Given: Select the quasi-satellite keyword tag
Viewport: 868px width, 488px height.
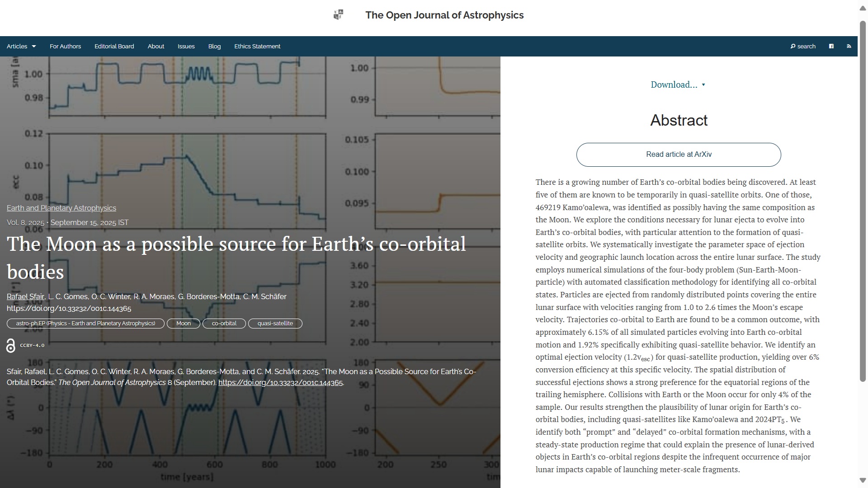Looking at the screenshot, I should tap(275, 324).
